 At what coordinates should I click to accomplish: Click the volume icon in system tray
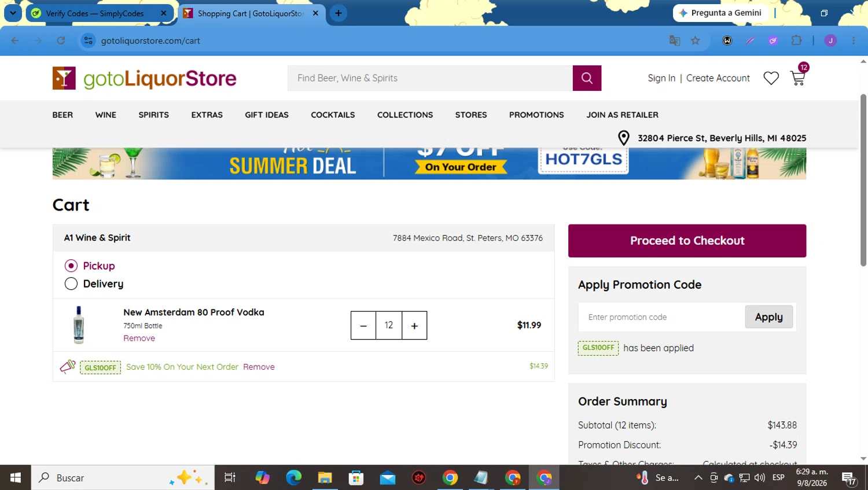click(760, 478)
